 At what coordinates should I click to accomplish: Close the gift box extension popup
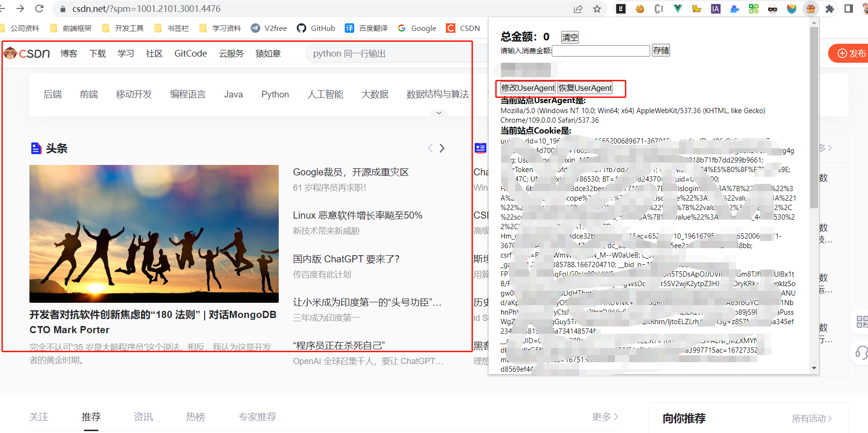(811, 9)
